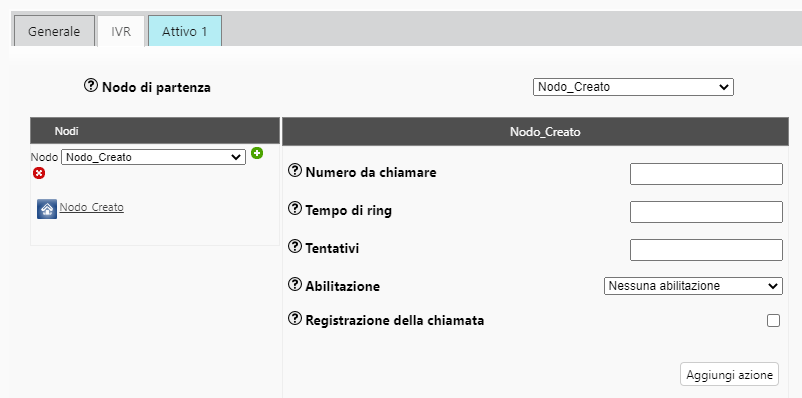802x398 pixels.
Task: Open help icon for Numero da chiamare
Action: tap(295, 171)
